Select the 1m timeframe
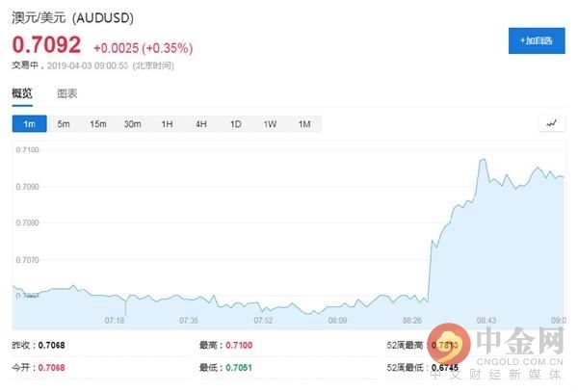The height and width of the screenshot is (392, 578). point(29,123)
